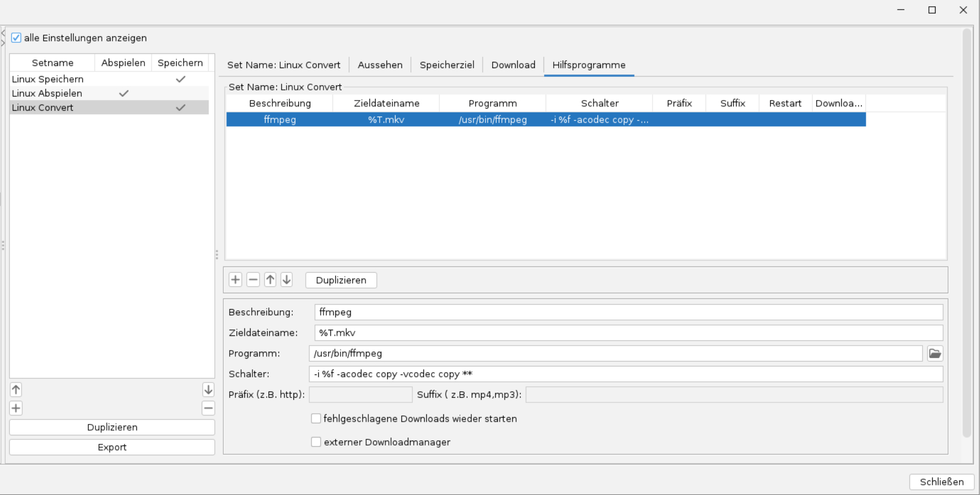Focus the Beschreibung input field
The width and height of the screenshot is (980, 495).
point(629,312)
